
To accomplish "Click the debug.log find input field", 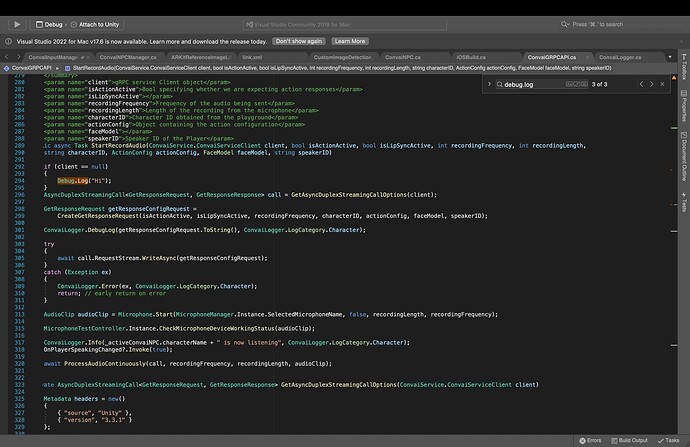I will click(534, 84).
